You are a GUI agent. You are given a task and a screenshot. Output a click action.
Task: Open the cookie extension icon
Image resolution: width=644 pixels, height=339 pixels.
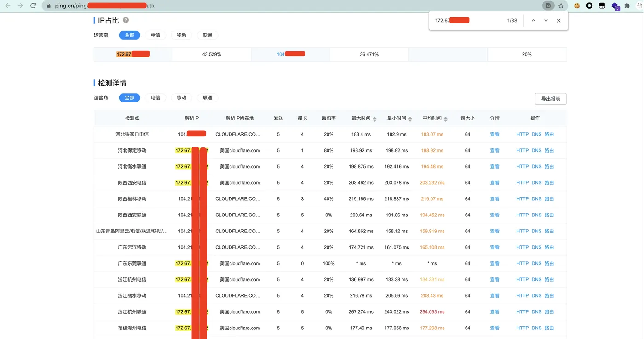point(577,6)
